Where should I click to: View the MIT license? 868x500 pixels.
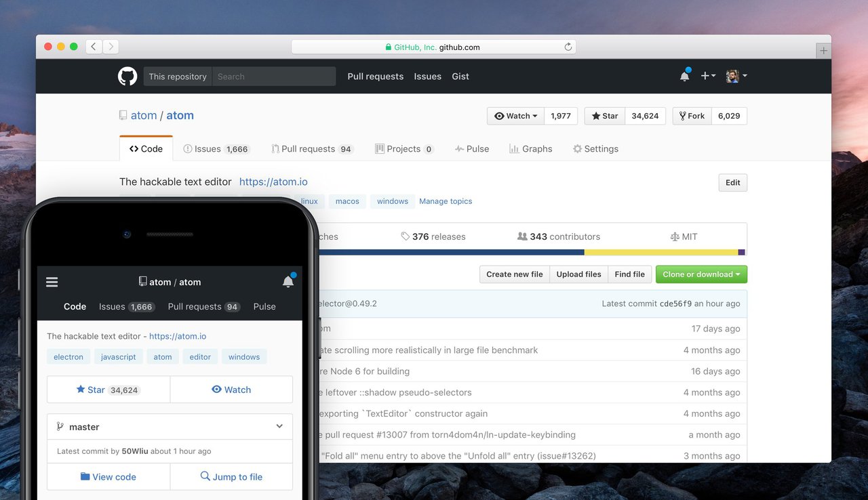pos(684,236)
